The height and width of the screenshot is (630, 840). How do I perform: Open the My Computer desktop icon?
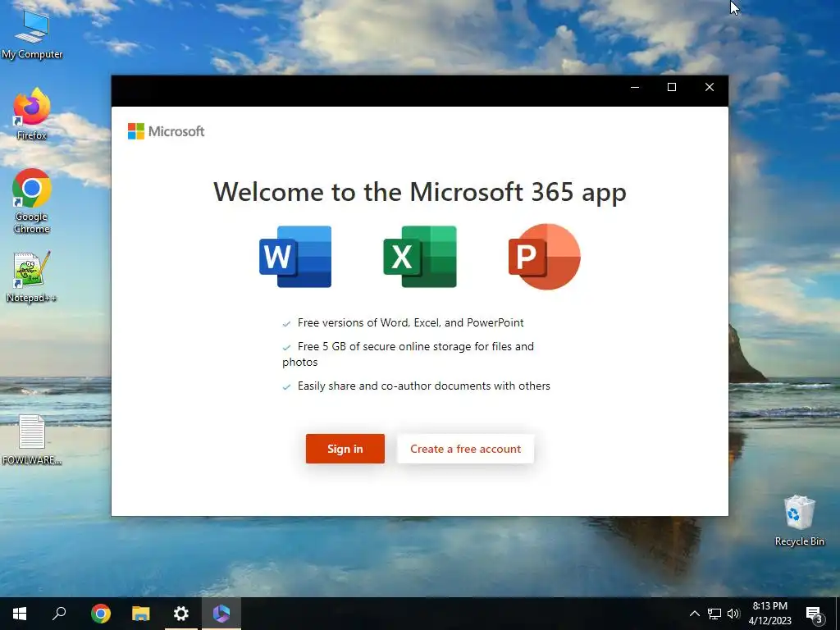tap(32, 34)
